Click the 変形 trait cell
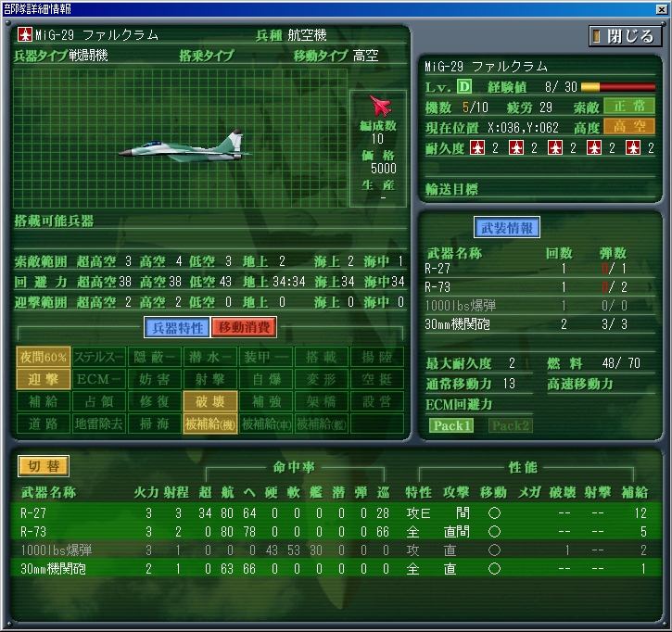 pos(322,379)
